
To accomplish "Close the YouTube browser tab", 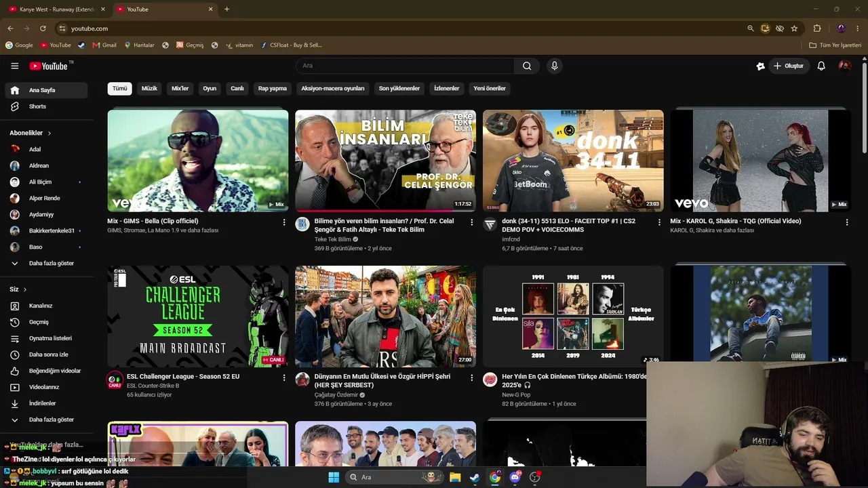I will [210, 9].
